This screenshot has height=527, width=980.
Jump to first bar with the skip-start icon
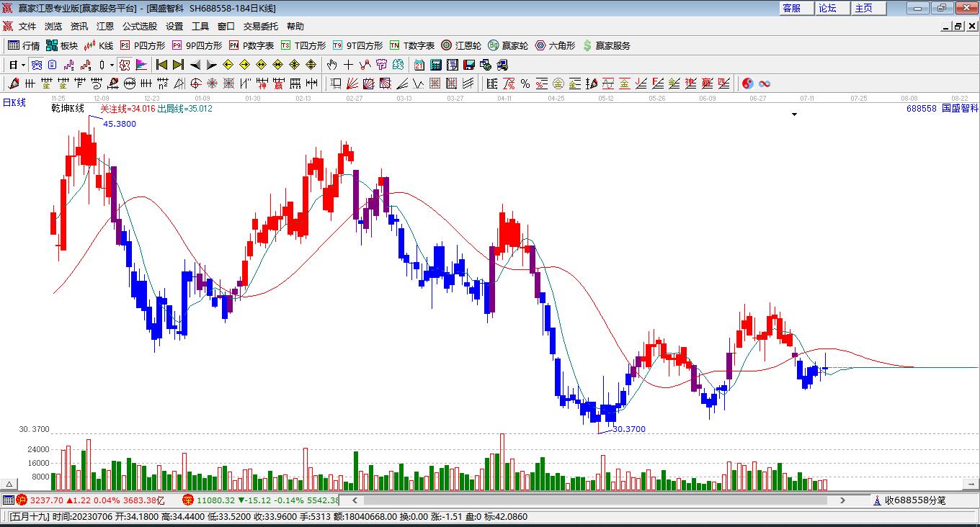click(161, 65)
